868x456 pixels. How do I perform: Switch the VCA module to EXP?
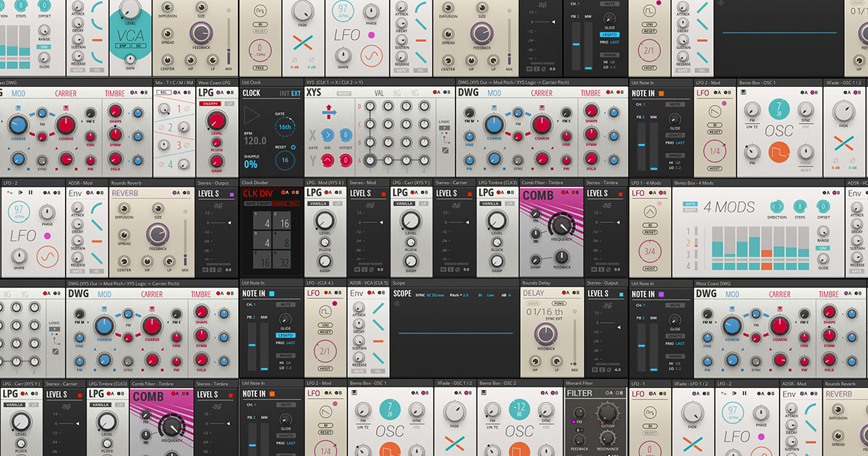[124, 46]
